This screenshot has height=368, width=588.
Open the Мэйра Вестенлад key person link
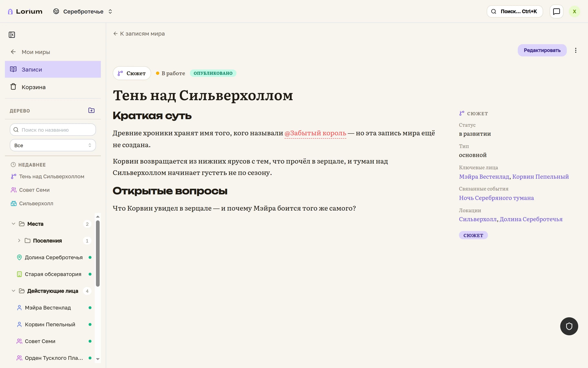coord(484,177)
